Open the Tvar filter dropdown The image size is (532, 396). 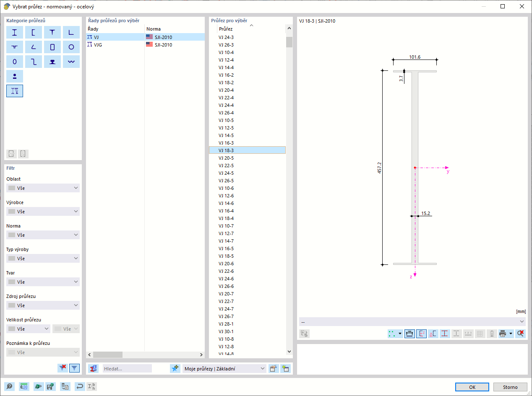click(x=43, y=282)
